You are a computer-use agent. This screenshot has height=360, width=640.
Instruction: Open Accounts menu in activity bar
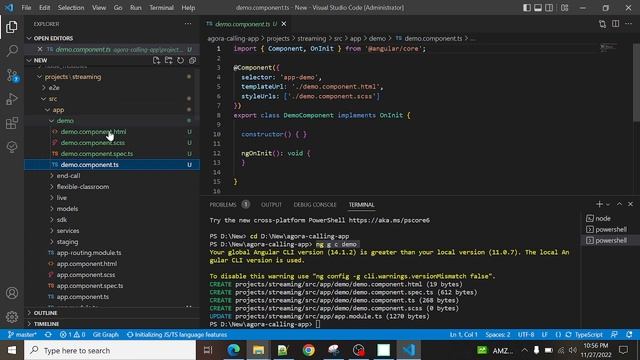pyautogui.click(x=12, y=293)
